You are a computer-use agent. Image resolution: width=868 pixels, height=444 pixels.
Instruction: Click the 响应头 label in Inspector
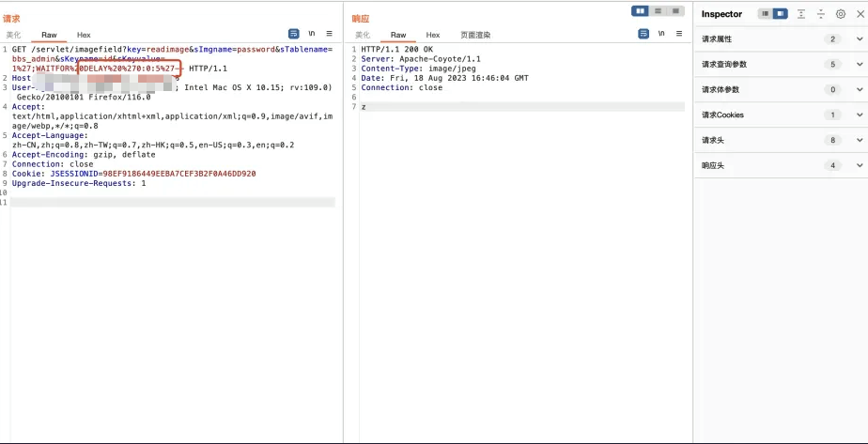(712, 165)
